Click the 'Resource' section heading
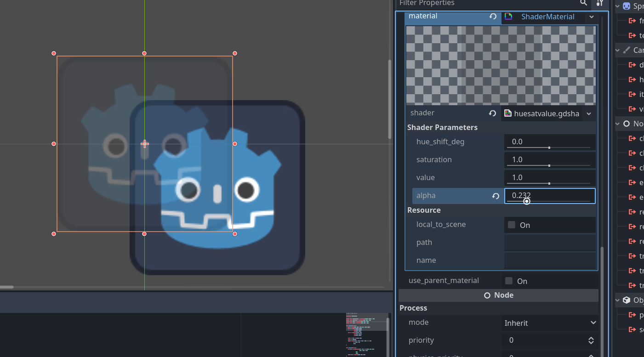644x357 pixels. click(424, 210)
